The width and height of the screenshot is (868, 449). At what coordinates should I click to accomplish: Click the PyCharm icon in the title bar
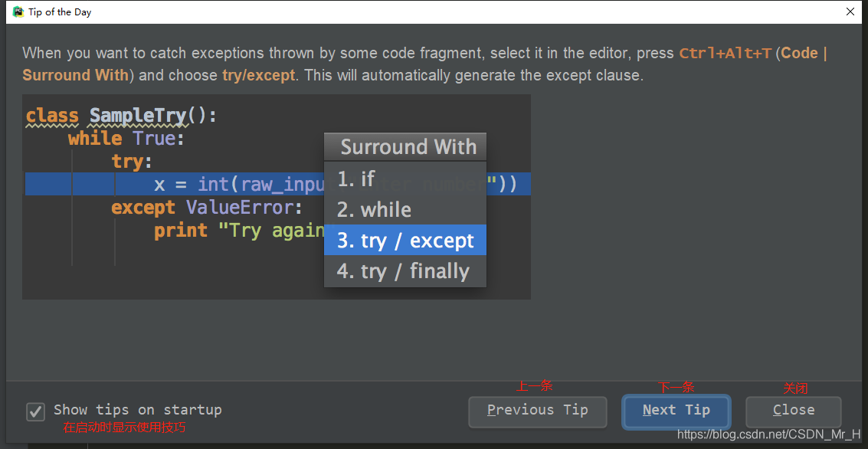point(18,11)
